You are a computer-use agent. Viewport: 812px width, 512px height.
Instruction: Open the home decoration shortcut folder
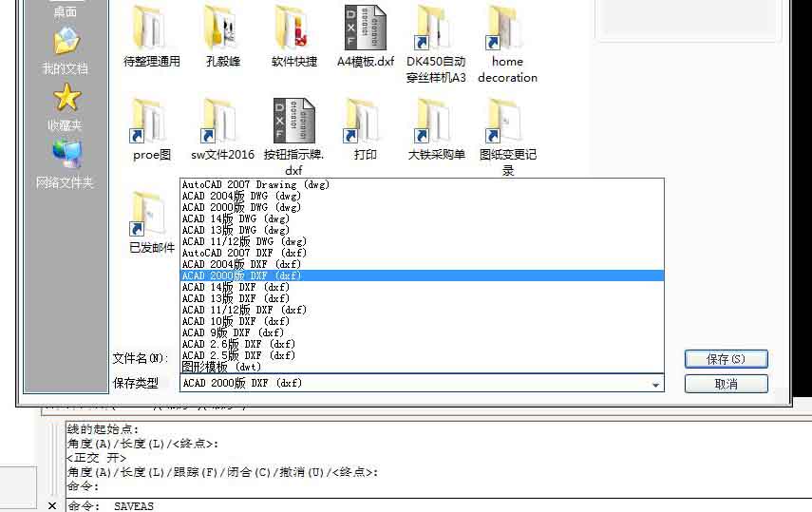pos(507,30)
